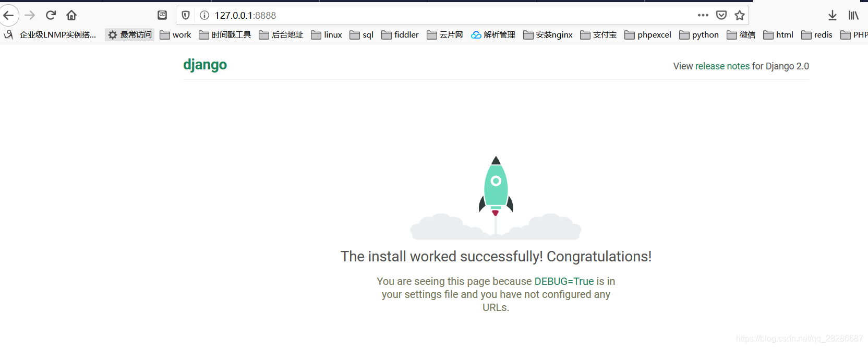Open the 支付宝 bookmark folder
Viewport: 868px width, 348px height.
598,35
